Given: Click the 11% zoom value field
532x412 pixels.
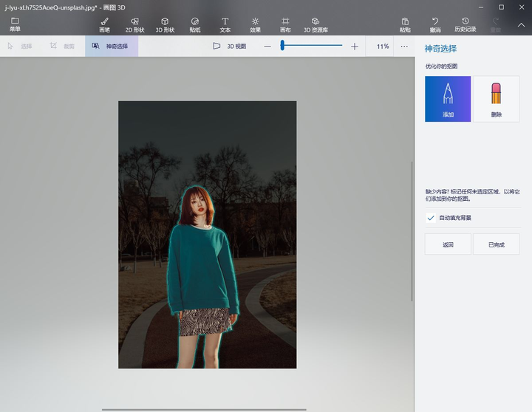Looking at the screenshot, I should [x=383, y=46].
